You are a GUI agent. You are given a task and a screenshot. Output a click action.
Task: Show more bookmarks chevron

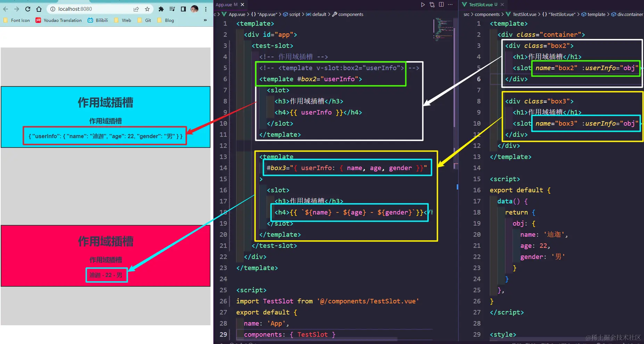[205, 20]
